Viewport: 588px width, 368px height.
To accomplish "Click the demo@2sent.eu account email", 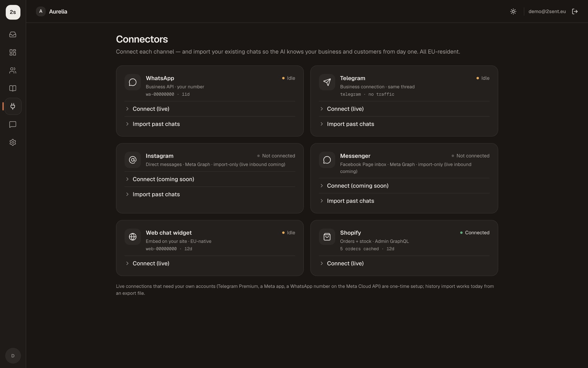I will [547, 11].
